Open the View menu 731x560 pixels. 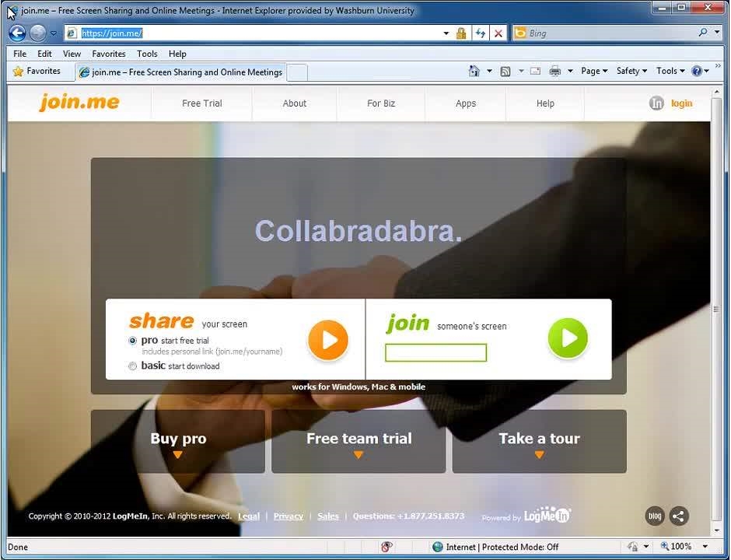[72, 54]
